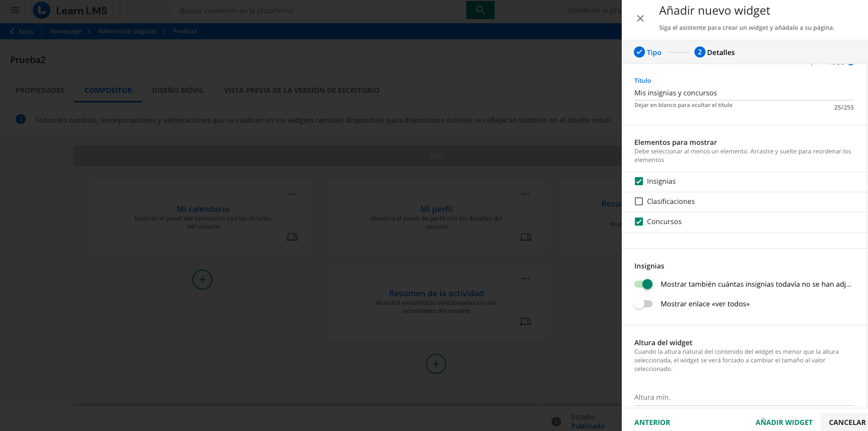Click the search magnifier button
The image size is (868, 431).
480,10
